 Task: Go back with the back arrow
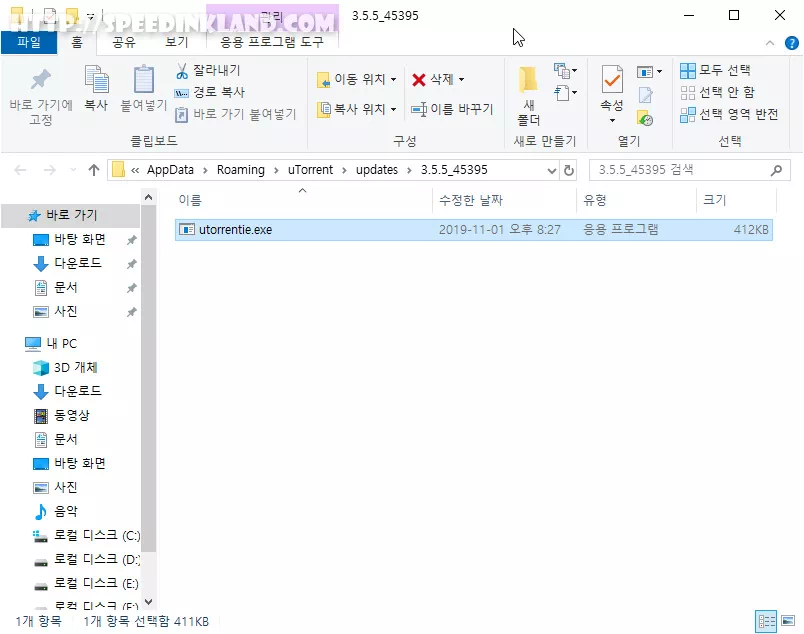click(20, 170)
